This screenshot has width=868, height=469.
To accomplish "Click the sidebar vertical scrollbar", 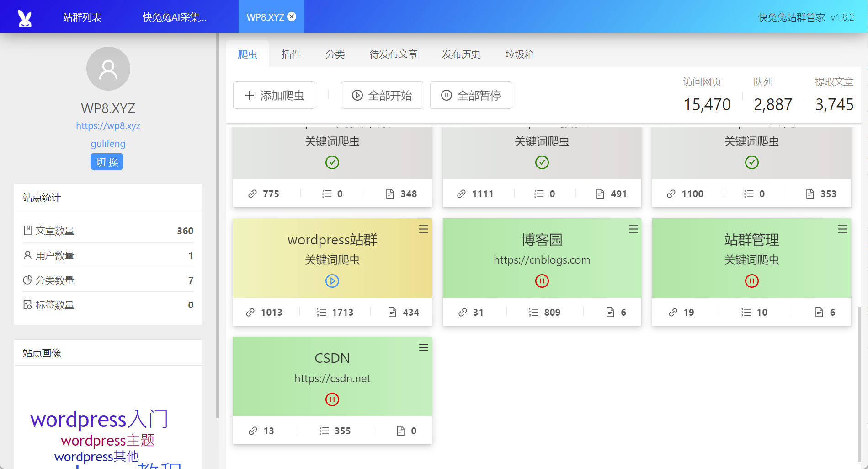I will click(218, 225).
